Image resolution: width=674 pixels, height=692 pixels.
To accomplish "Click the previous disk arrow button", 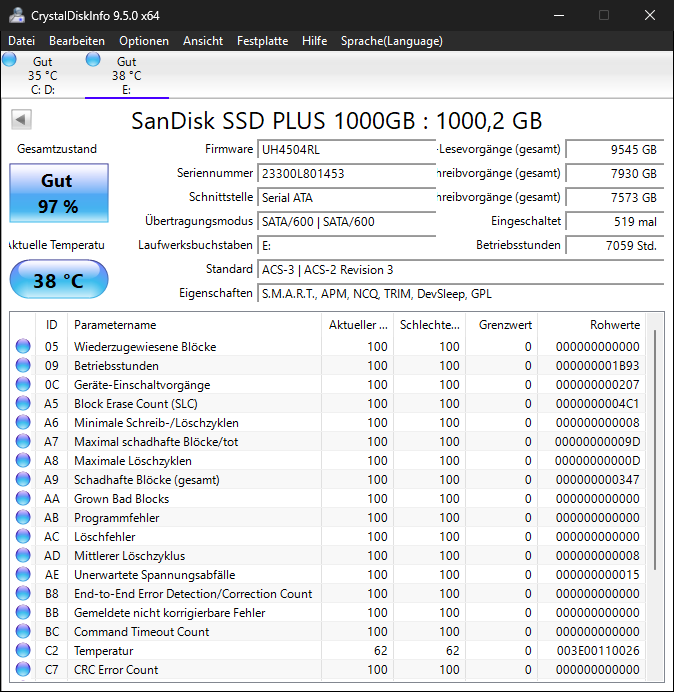I will click(x=21, y=120).
